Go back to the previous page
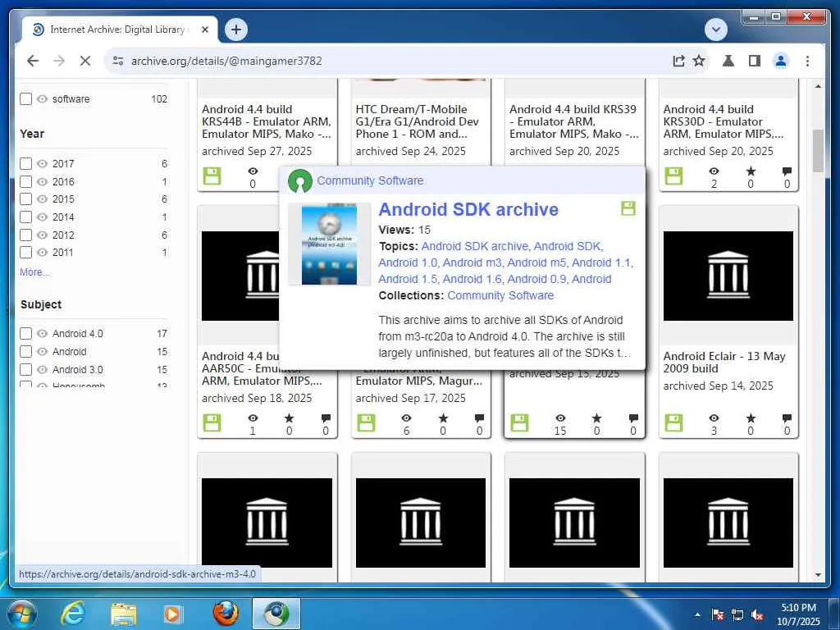840x630 pixels. tap(33, 61)
